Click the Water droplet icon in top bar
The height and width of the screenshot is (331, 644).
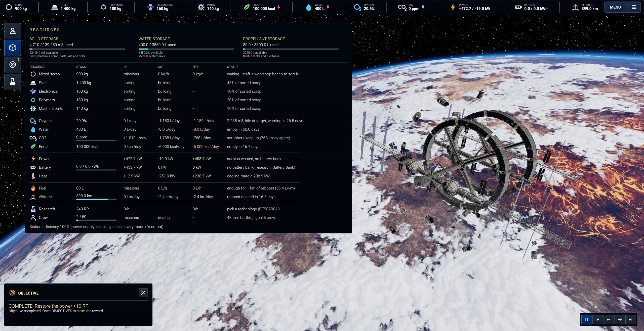308,7
